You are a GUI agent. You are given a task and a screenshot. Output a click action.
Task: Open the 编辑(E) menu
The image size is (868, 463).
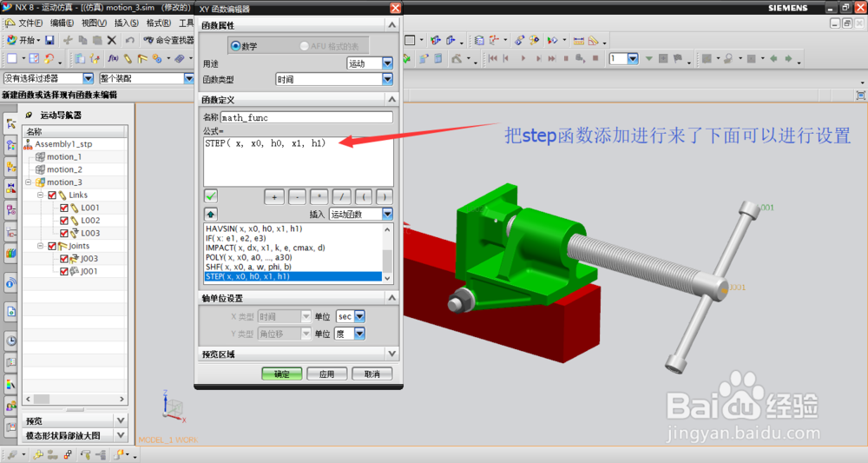(x=62, y=23)
